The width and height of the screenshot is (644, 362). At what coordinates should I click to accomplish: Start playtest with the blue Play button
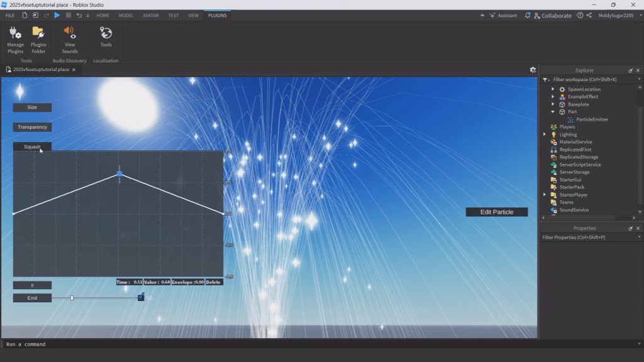click(57, 15)
